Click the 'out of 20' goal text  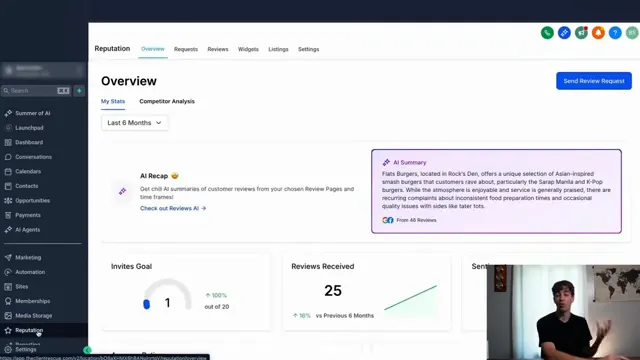click(217, 307)
